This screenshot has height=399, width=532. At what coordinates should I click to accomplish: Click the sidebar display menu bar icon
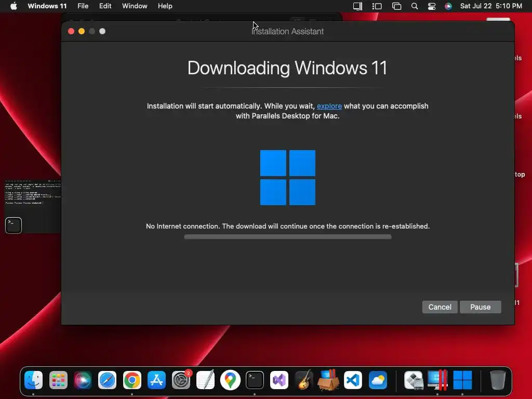tap(357, 6)
